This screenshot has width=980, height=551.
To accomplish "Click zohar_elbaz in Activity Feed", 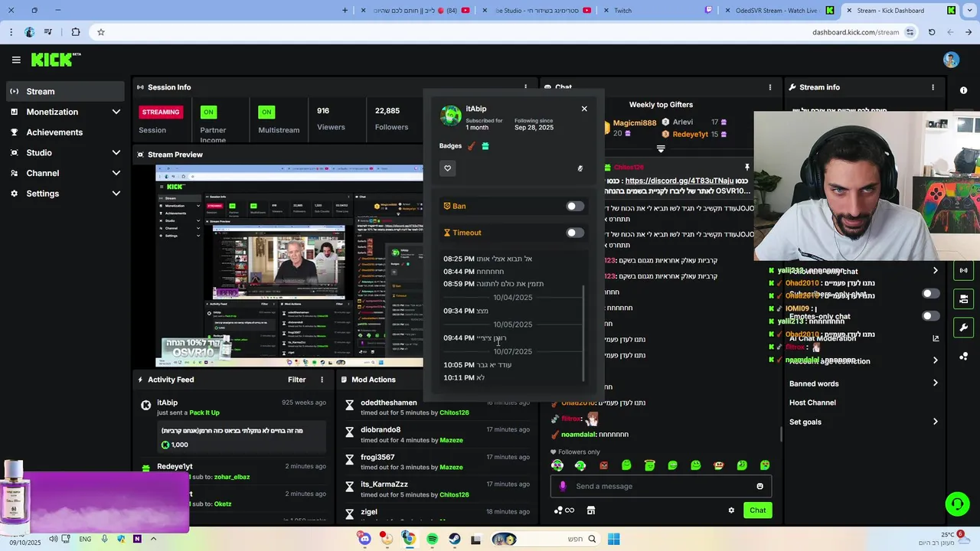I will 232,477.
